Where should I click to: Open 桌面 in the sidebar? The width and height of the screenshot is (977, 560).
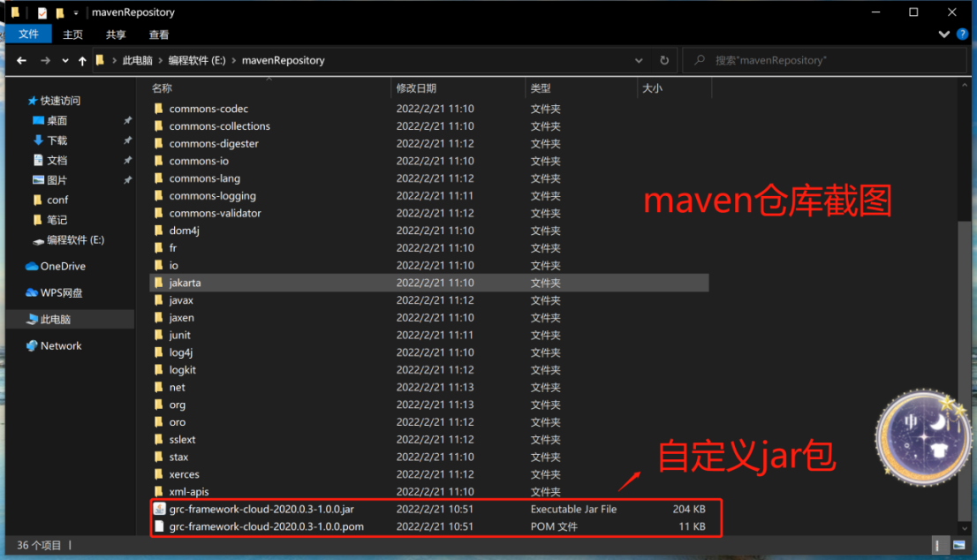tap(57, 120)
